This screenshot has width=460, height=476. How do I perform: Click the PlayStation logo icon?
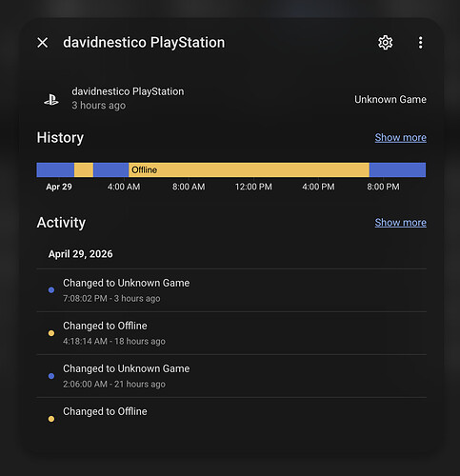point(51,100)
